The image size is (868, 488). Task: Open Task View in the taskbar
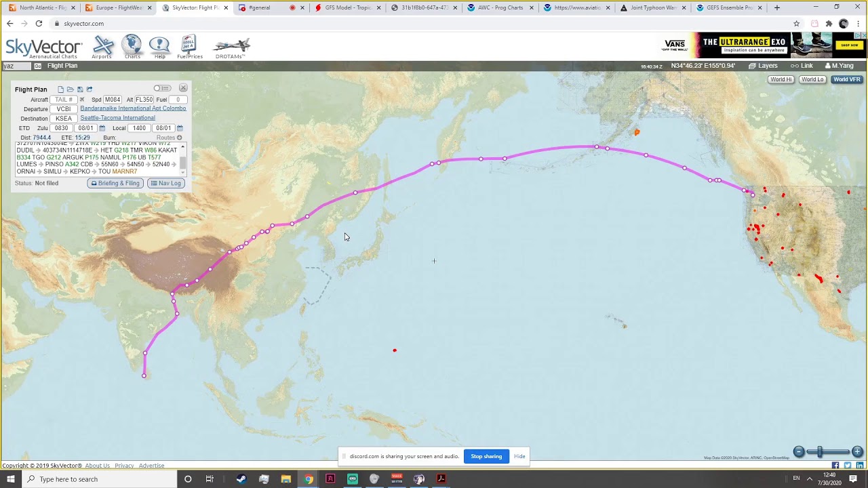pos(210,479)
